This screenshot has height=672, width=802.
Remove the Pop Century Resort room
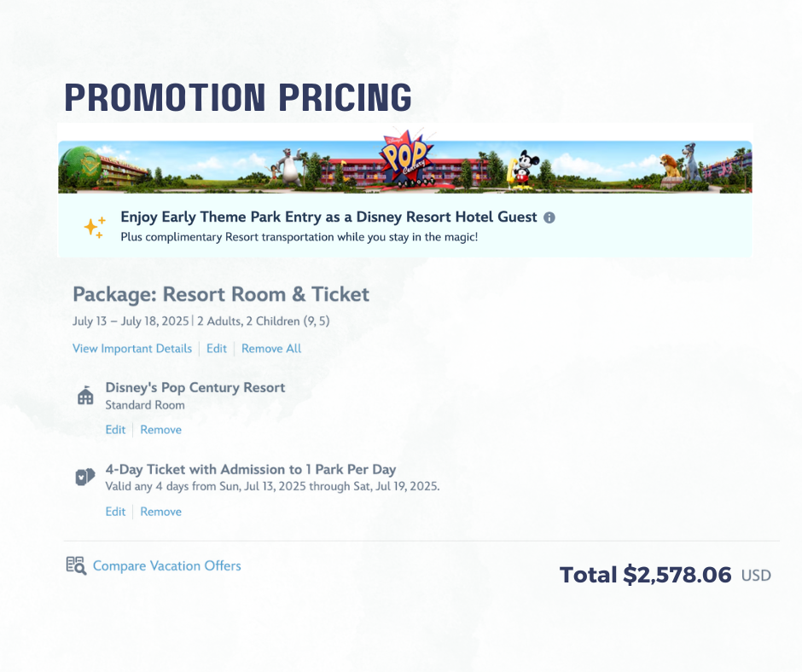pyautogui.click(x=160, y=430)
